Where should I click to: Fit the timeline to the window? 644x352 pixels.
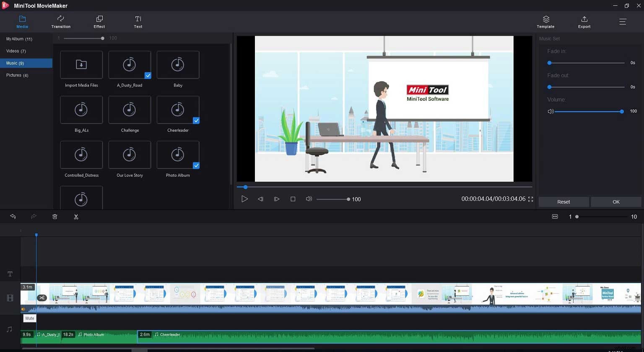[x=555, y=216]
